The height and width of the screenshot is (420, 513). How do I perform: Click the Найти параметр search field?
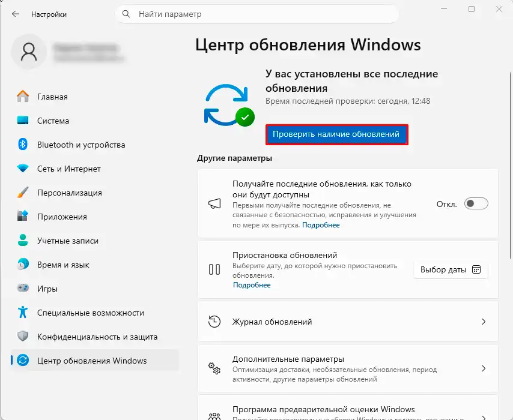tap(257, 14)
